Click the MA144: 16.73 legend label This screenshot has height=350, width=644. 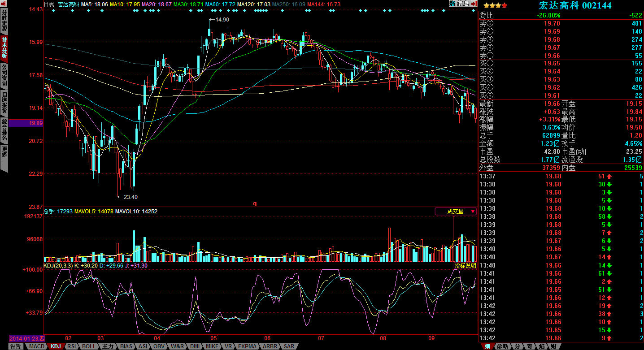(x=324, y=4)
